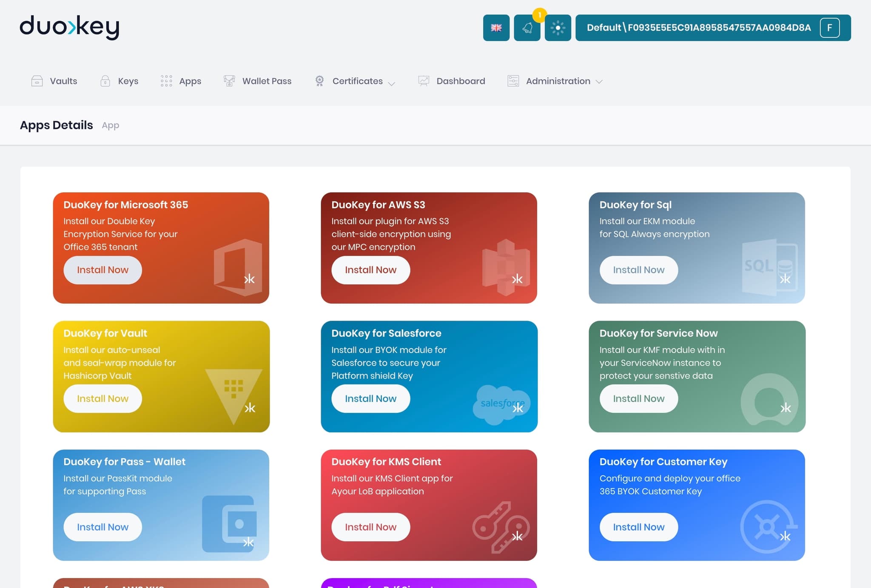Click the DuoKey logo
Viewport: 871px width, 588px height.
click(x=69, y=28)
